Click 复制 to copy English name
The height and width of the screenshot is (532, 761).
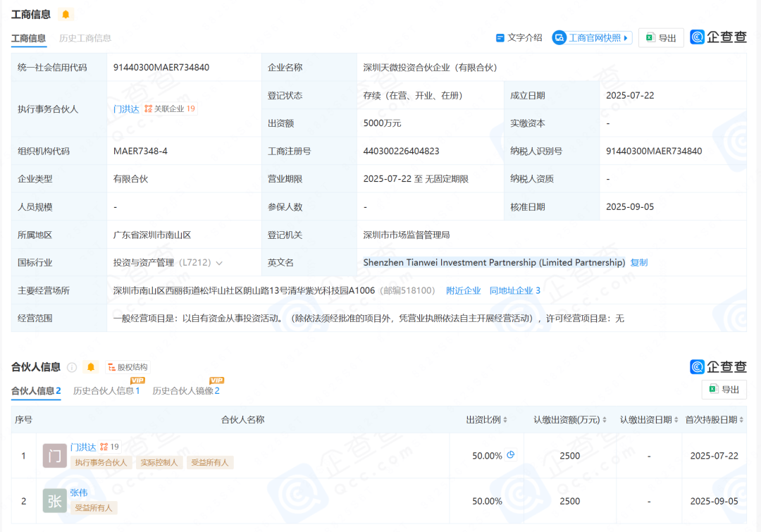click(638, 263)
